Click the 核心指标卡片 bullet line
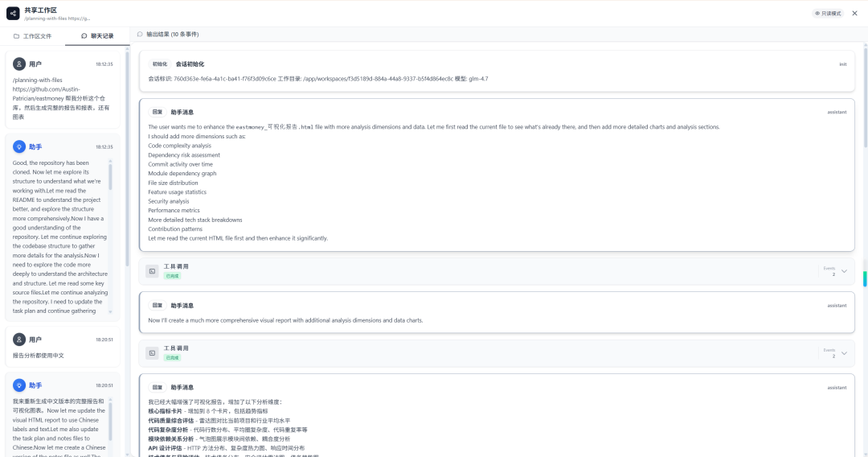 pos(208,411)
